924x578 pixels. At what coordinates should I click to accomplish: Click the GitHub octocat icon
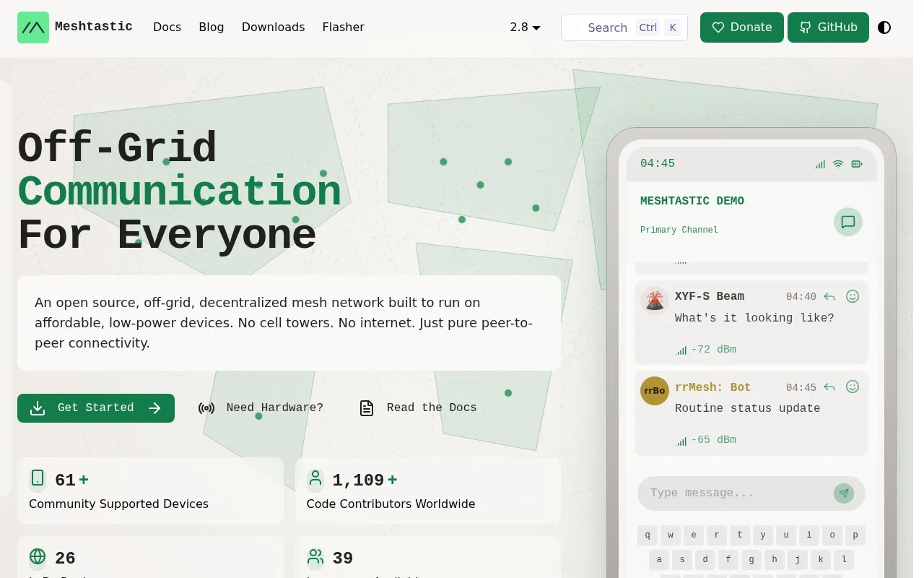pos(805,27)
